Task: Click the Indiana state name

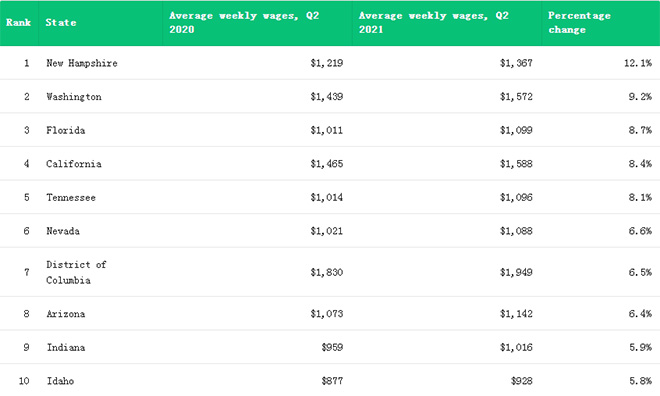Action: click(66, 348)
